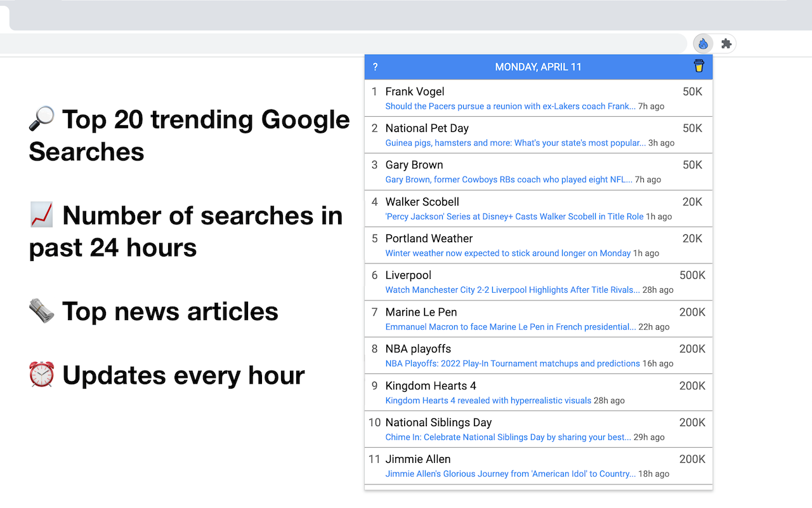The image size is (812, 508).
Task: Click the '7h ago' timestamp under Frank Vogel
Action: tap(652, 107)
